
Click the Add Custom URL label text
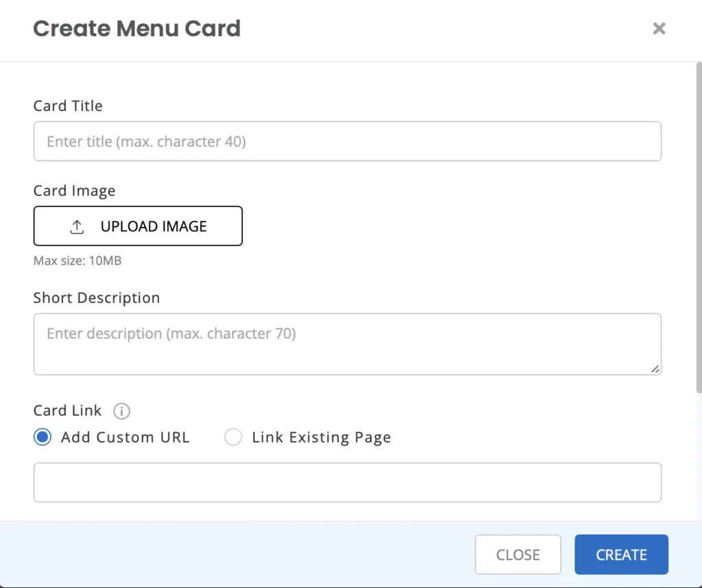coord(125,437)
